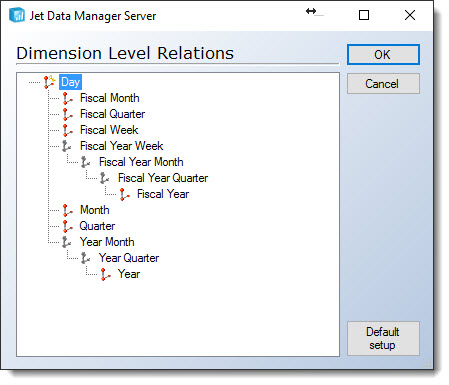Image resolution: width=449 pixels, height=385 pixels.
Task: Close the Dimension Level Relations dialog
Action: tap(410, 15)
